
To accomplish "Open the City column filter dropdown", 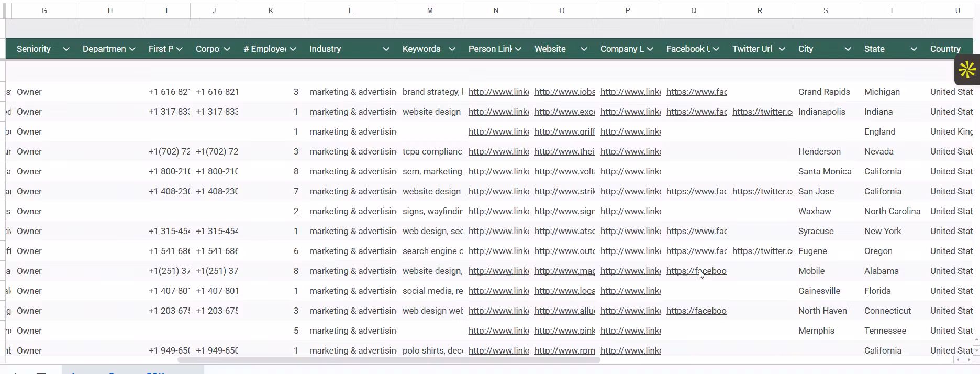I will 848,49.
